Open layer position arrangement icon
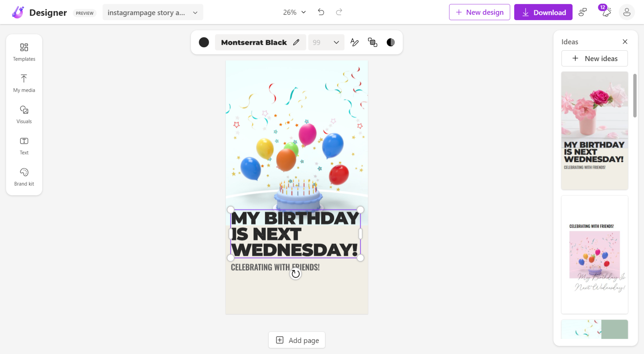This screenshot has width=644, height=354. pyautogui.click(x=372, y=42)
